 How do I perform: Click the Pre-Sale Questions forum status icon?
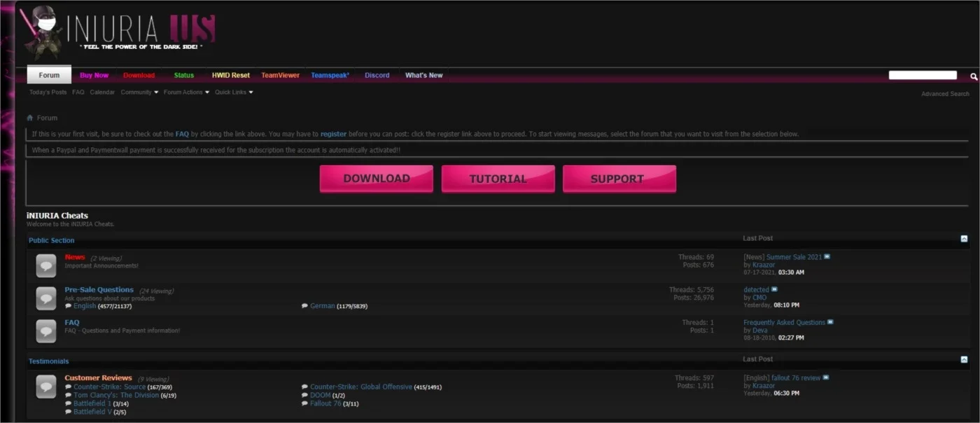46,298
